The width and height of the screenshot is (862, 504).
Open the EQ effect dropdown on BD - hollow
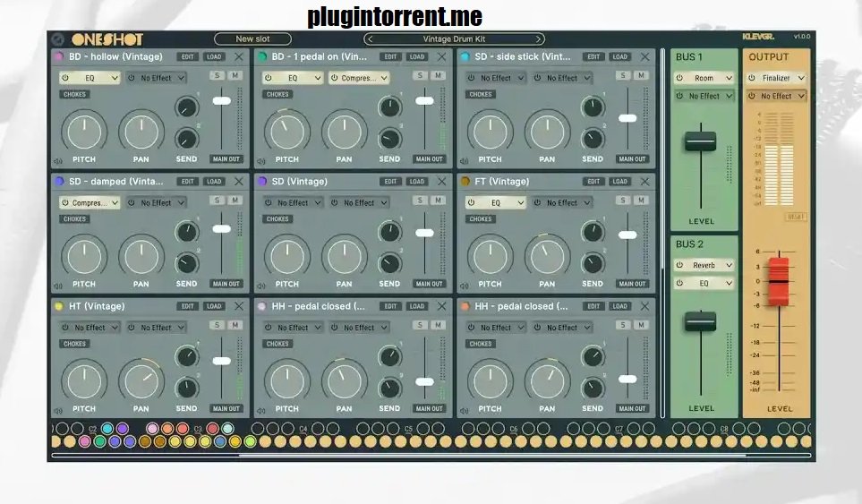tap(90, 78)
